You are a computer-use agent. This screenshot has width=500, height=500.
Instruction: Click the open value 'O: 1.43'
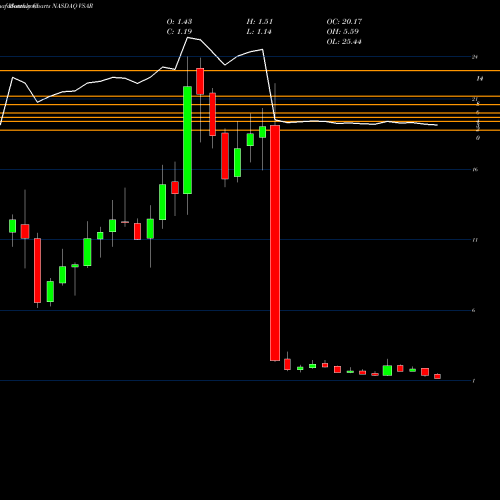(179, 22)
